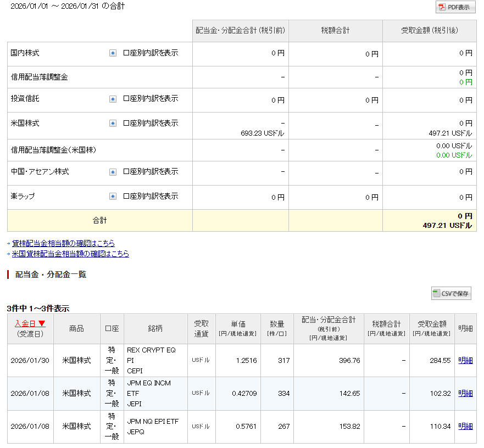Click 口座別内訳を表示 text for 楽ラップ

point(151,196)
